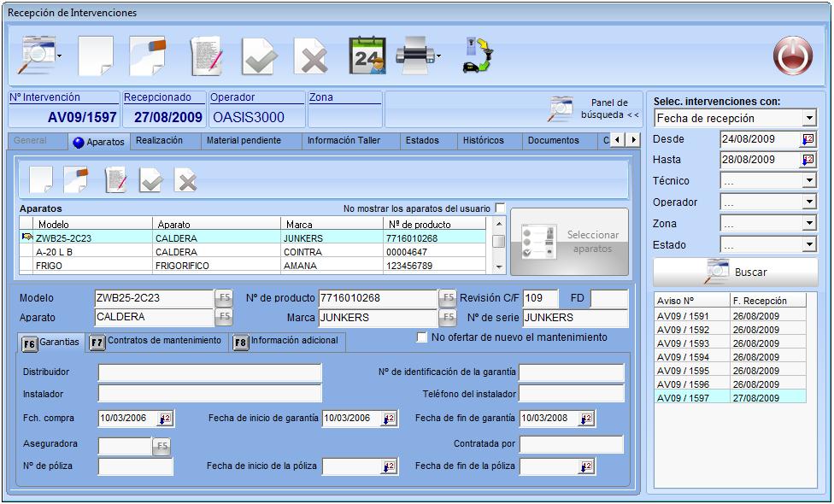
Task: Toggle No ofertar de nuevo el mantenimiento checkbox
Action: (422, 337)
